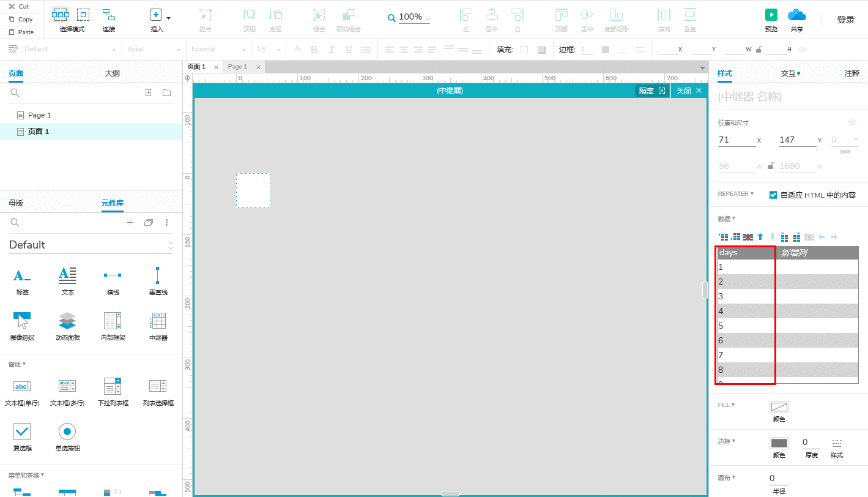Click the 填充 fill color swatch
This screenshot has width=868, height=497.
524,50
